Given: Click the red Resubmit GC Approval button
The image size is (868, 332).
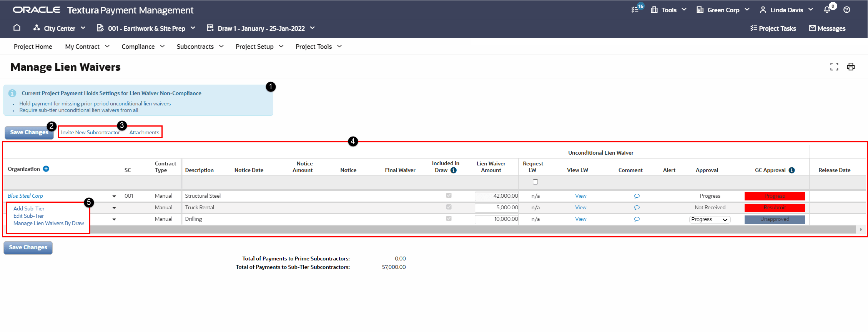Looking at the screenshot, I should pyautogui.click(x=775, y=208).
